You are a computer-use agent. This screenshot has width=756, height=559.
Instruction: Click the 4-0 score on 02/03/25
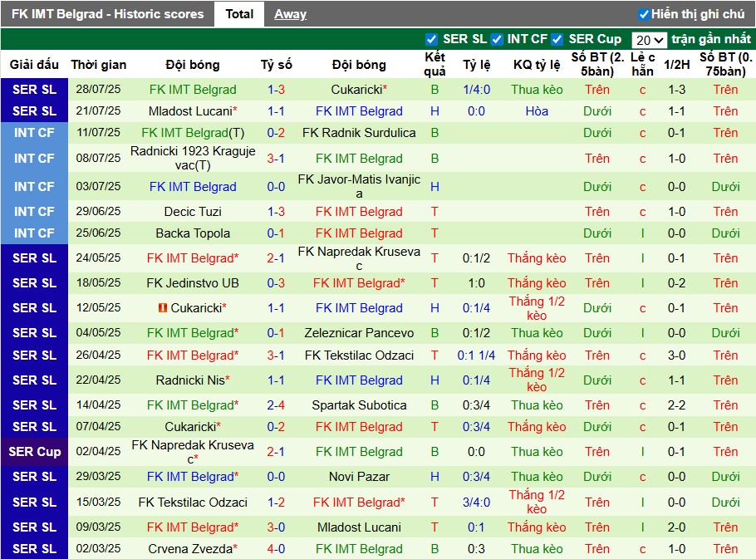[276, 549]
